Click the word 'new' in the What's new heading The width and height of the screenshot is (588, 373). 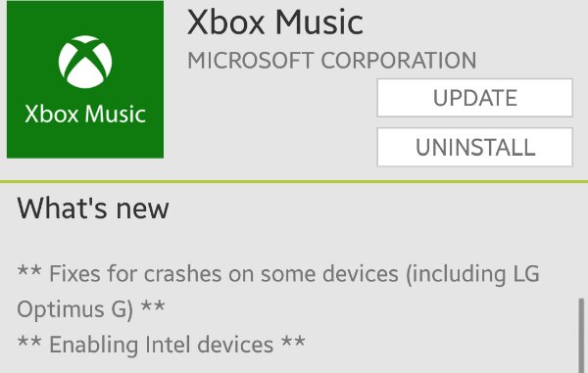[142, 210]
